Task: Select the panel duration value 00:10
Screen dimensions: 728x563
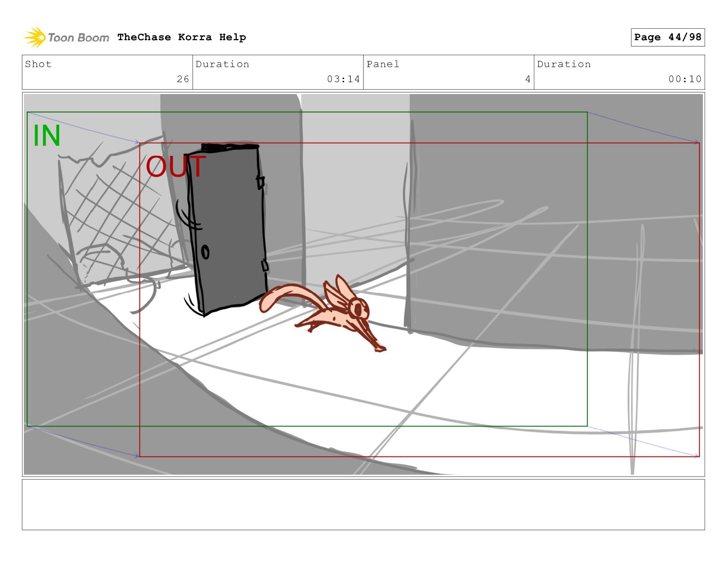Action: click(685, 79)
